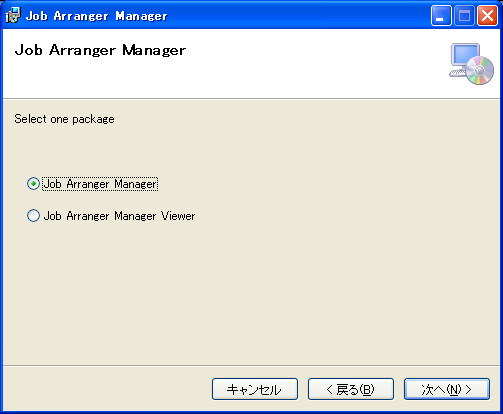The height and width of the screenshot is (414, 503).
Task: Proceed with the 次へ(N) button
Action: 447,389
